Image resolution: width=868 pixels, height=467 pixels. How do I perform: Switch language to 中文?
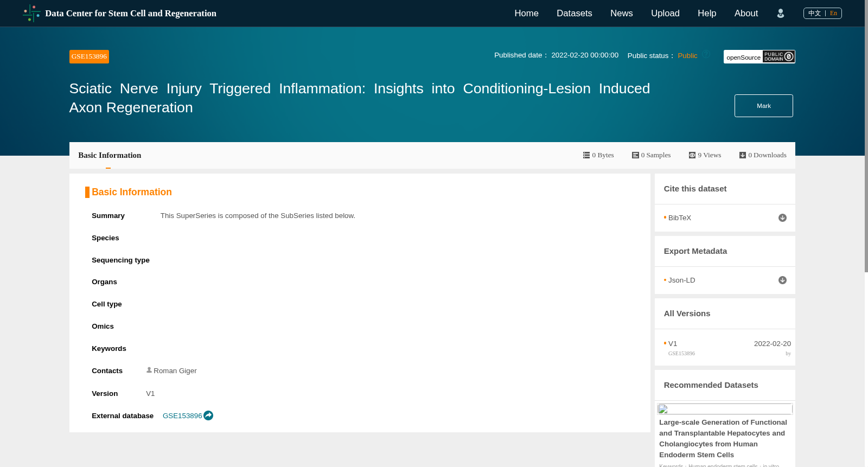click(814, 13)
